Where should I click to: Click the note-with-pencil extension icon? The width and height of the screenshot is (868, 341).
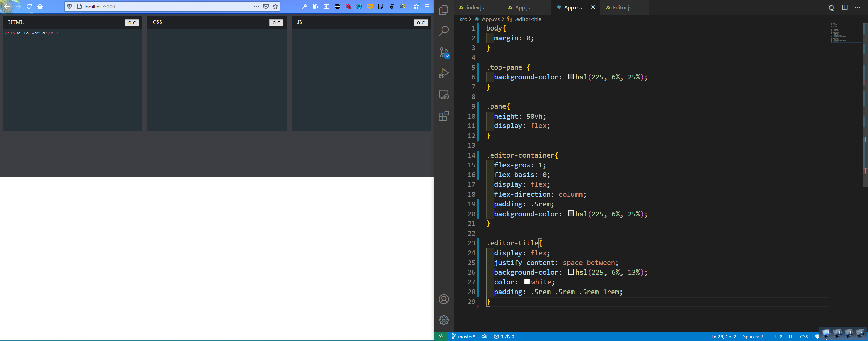coord(381,6)
